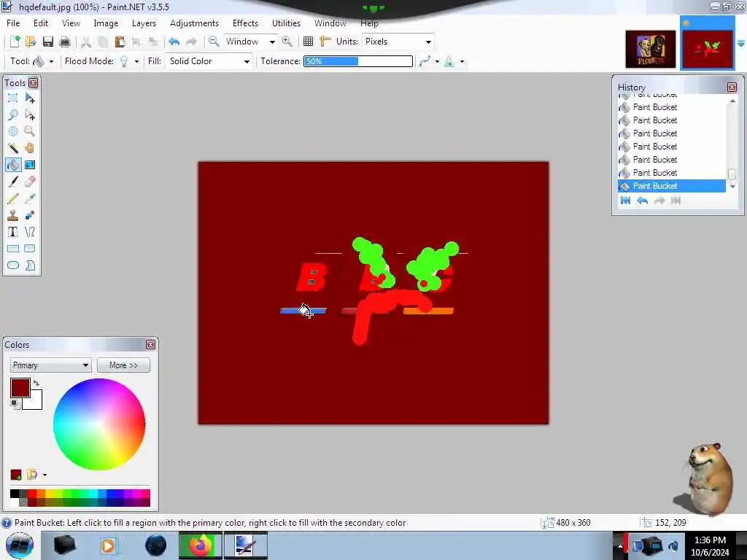Select the Zoom magnifier tool in Tools panel
Viewport: 747px width, 560px height.
29,131
